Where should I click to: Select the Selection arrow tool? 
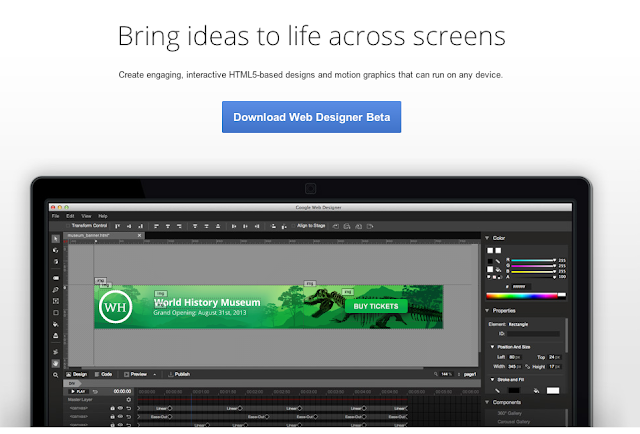coord(56,238)
